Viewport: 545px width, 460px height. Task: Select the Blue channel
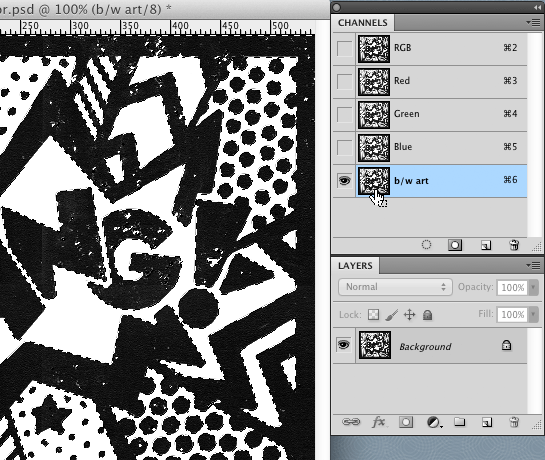pos(442,147)
